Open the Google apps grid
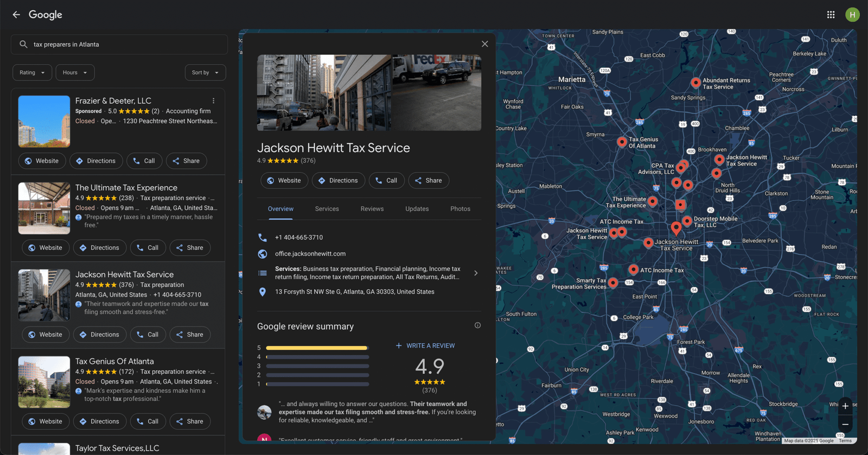Screen dimensions: 868x455 tap(831, 15)
